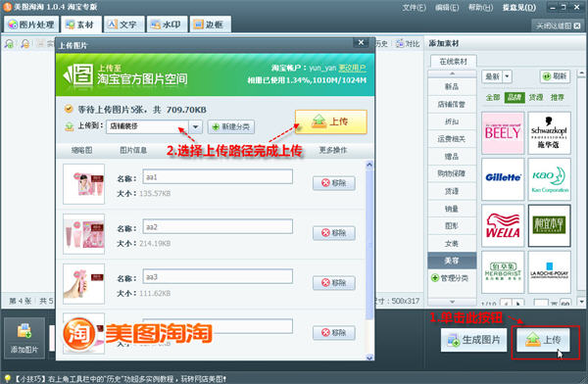
Task: Click the 刷新 refresh button
Action: pyautogui.click(x=555, y=76)
